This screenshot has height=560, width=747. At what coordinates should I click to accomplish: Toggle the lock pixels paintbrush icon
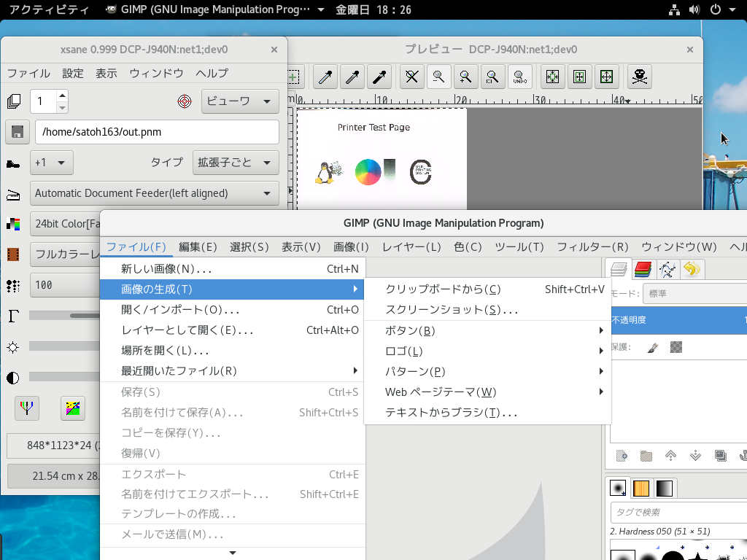click(x=653, y=347)
